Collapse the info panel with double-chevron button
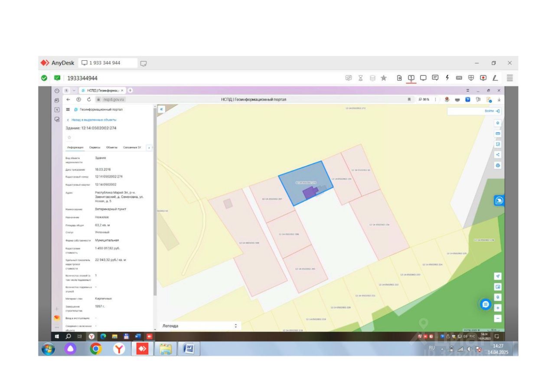This screenshot has width=555, height=392. [x=161, y=109]
